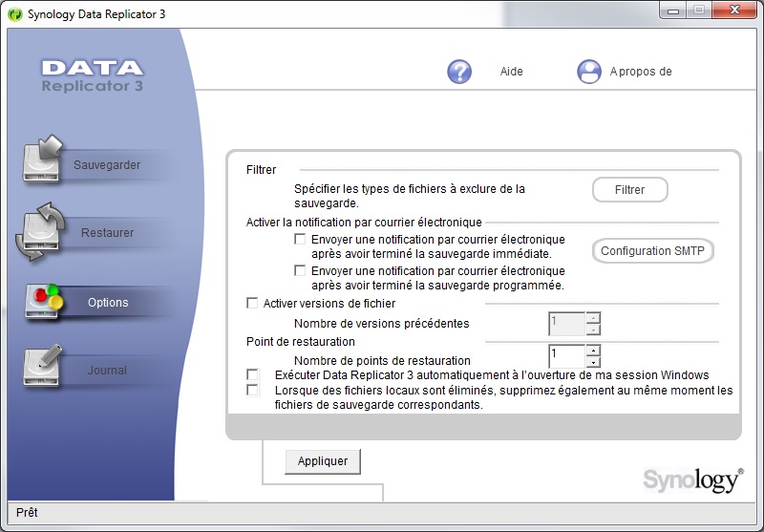764x532 pixels.
Task: Click the blue question mark Aide icon
Action: tap(459, 72)
